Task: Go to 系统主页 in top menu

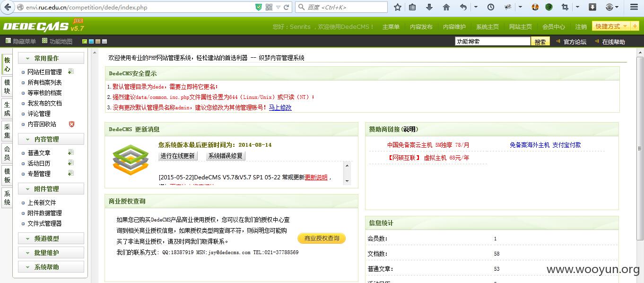Action: [487, 27]
